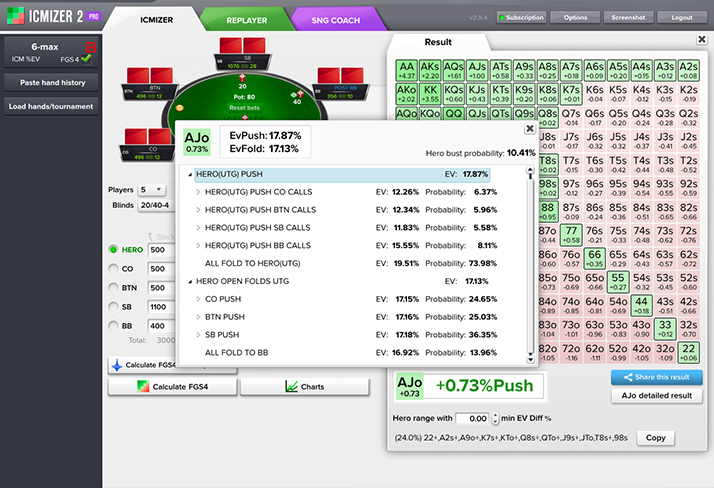Close the AJo detail popup
This screenshot has width=714, height=488.
tap(530, 129)
